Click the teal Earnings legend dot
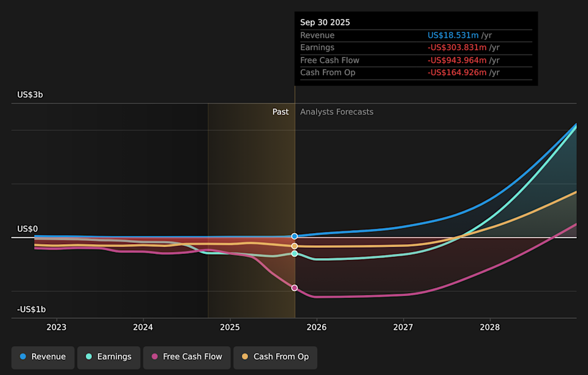 pyautogui.click(x=89, y=357)
